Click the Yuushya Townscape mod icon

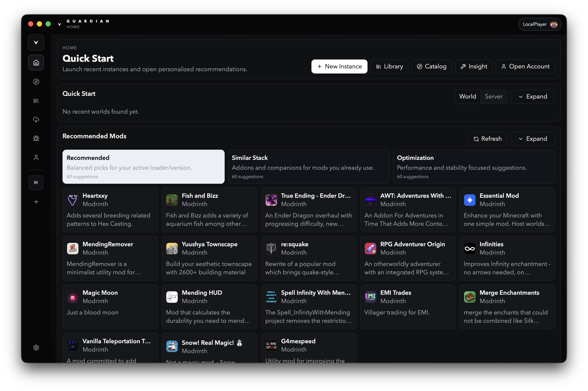[x=172, y=249]
